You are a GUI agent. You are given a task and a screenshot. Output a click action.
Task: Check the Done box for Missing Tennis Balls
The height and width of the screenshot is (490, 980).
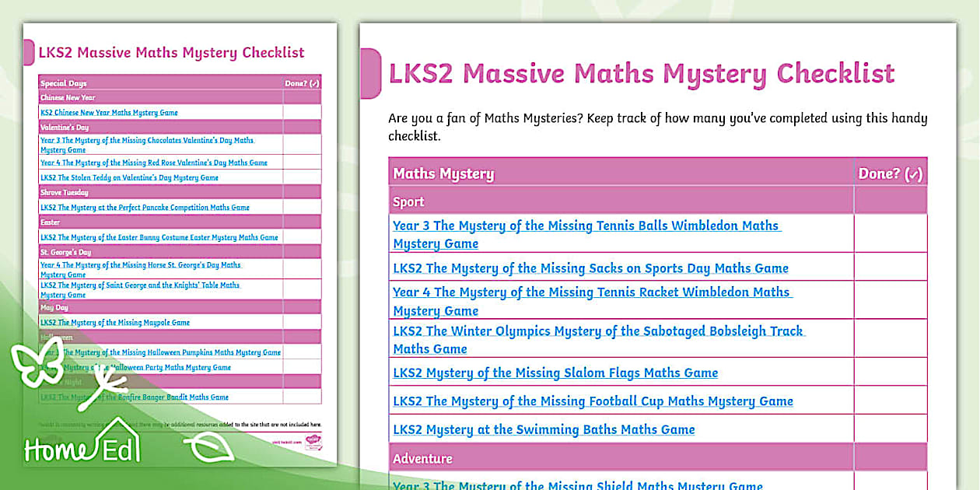[890, 233]
